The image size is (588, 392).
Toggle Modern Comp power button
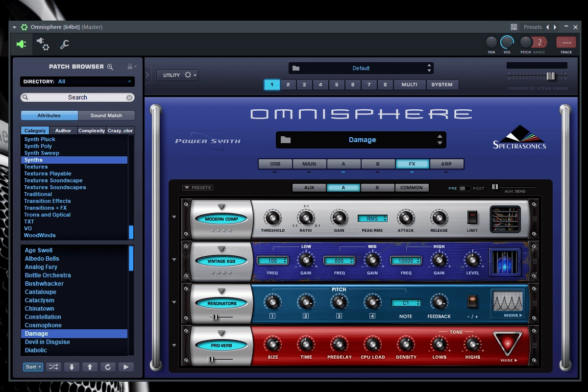pos(222,219)
